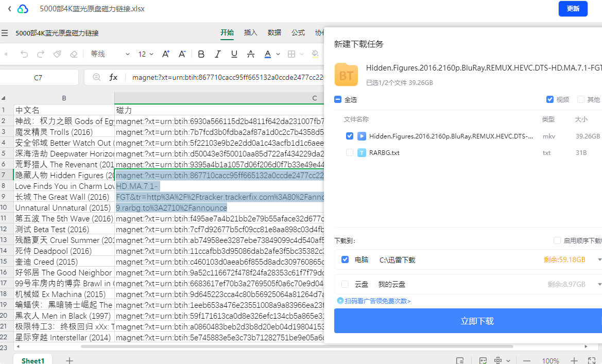Switch to the 插入 Insert tab
Image resolution: width=602 pixels, height=364 pixels.
(x=251, y=32)
